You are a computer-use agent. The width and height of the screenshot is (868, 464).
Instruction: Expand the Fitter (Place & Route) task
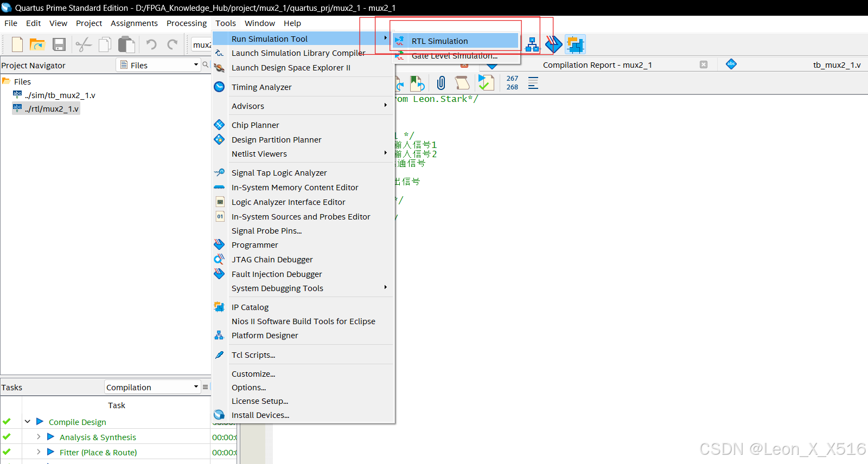pyautogui.click(x=39, y=452)
